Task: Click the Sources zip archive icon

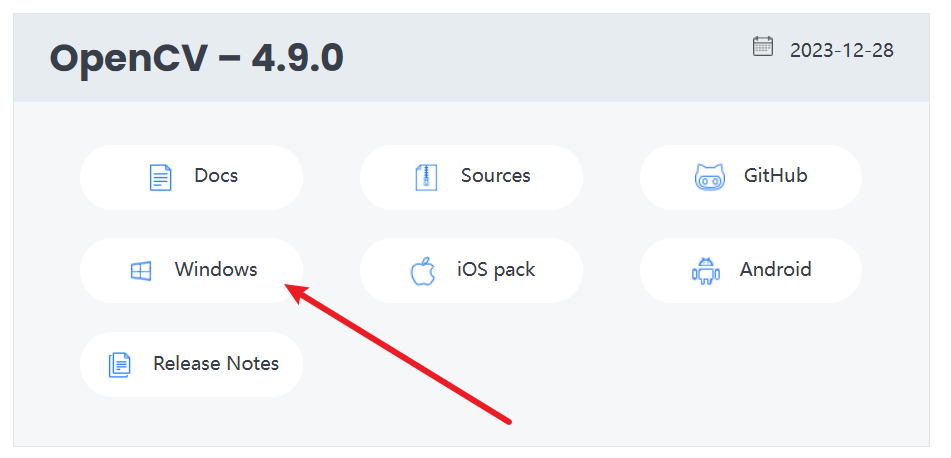Action: 426,178
